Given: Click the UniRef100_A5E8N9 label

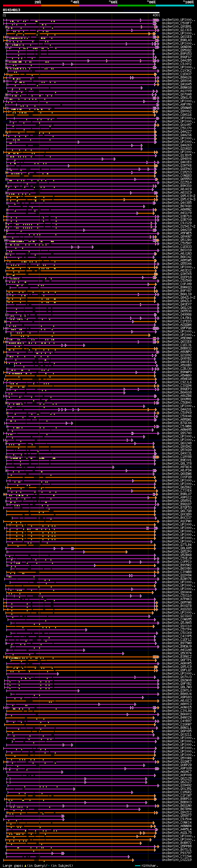Looking at the screenshot, I should pos(177,338).
